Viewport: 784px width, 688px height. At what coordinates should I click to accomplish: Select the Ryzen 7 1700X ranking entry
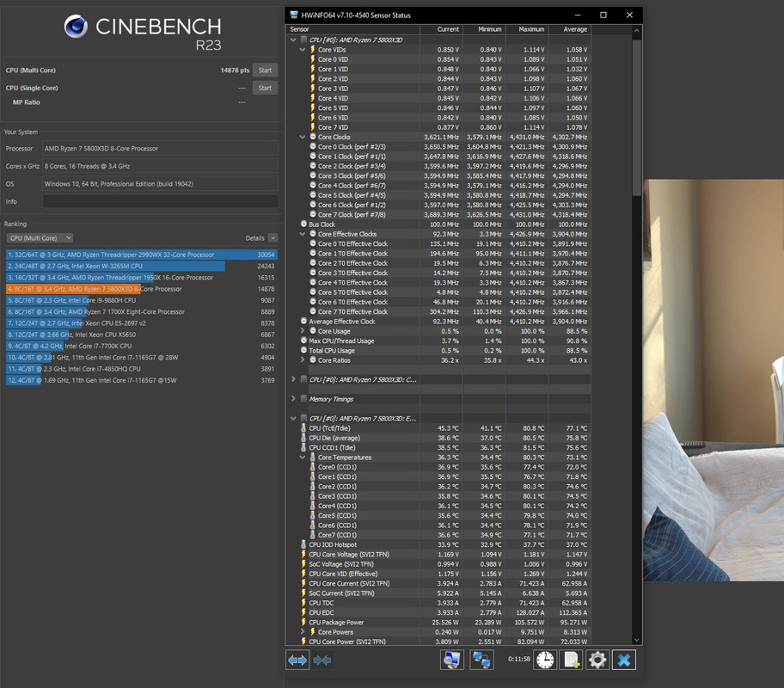tap(142, 311)
